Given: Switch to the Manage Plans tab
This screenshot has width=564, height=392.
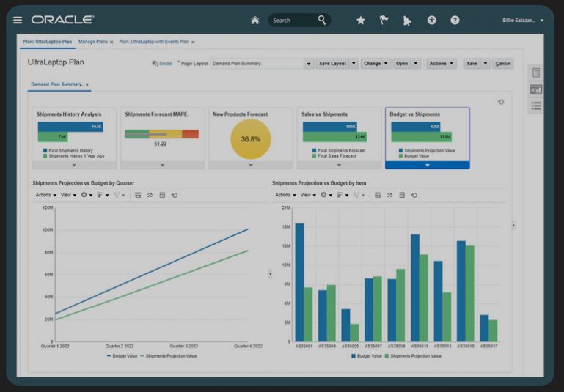Looking at the screenshot, I should (x=93, y=42).
